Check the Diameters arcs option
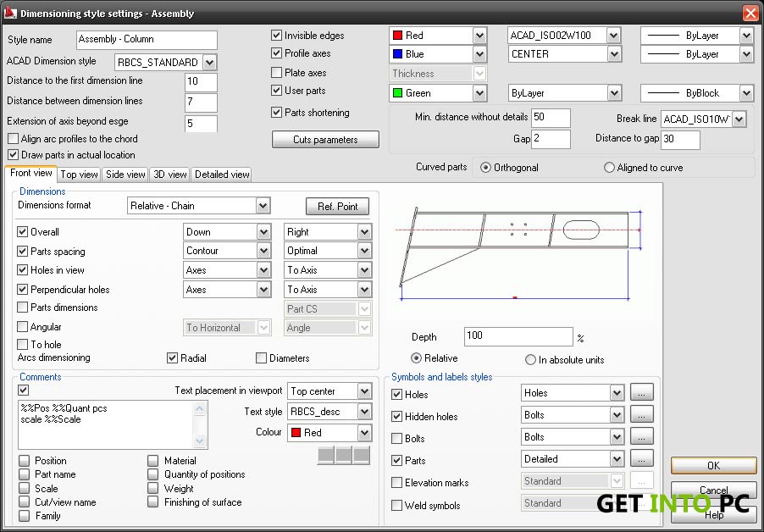This screenshot has height=532, width=764. click(261, 358)
